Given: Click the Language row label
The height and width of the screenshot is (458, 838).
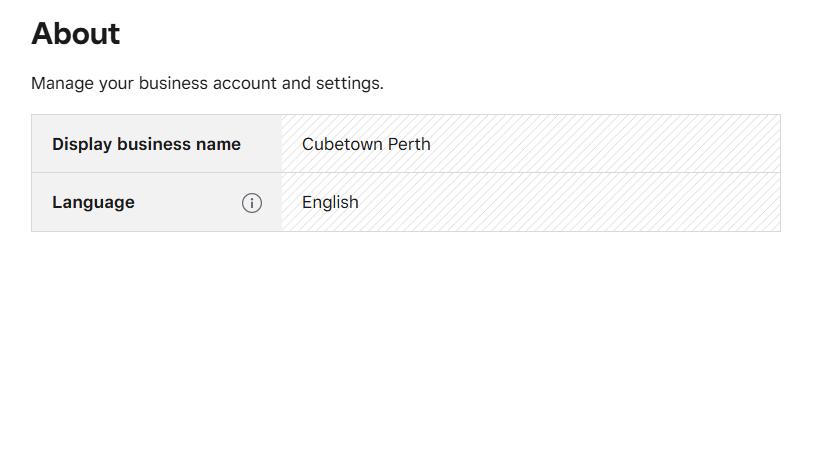Looking at the screenshot, I should [x=93, y=203].
